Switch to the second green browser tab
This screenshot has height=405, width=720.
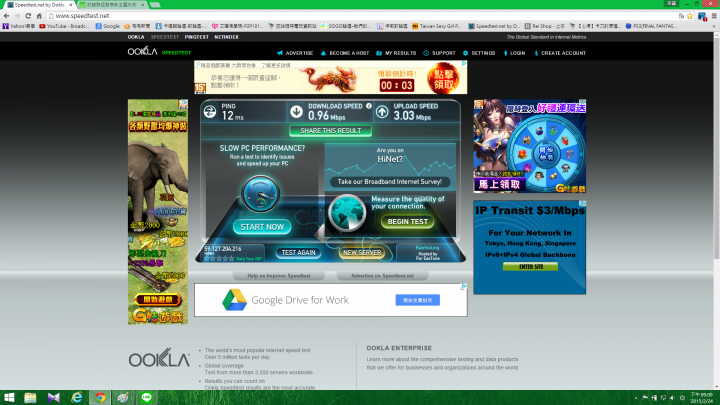click(x=110, y=5)
